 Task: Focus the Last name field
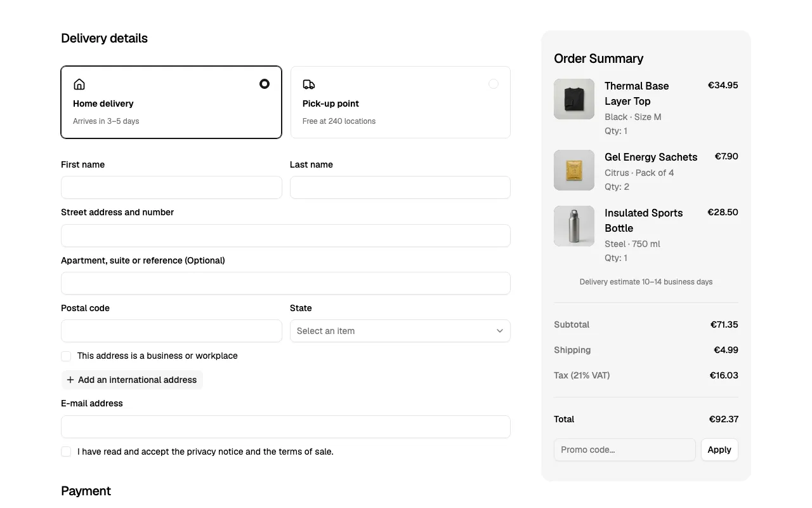[x=400, y=187]
